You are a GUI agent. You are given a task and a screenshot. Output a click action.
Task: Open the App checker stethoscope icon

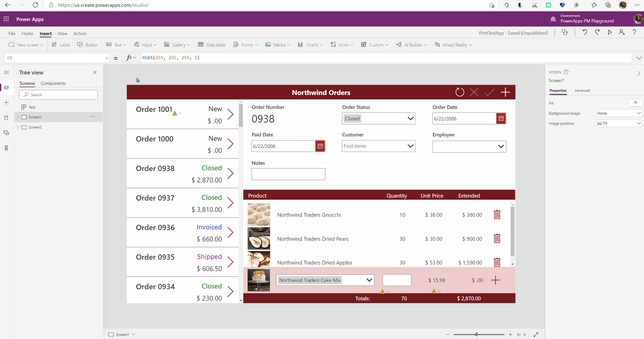(x=565, y=32)
